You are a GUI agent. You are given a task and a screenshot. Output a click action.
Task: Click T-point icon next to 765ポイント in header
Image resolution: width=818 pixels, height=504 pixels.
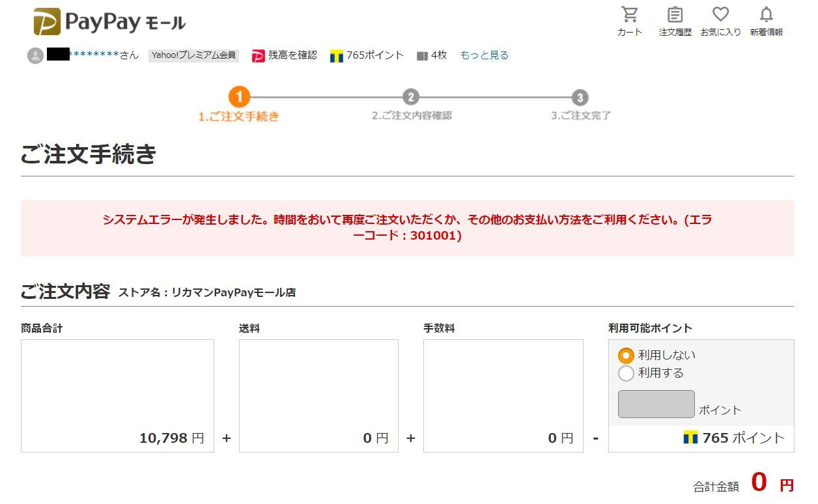click(x=336, y=56)
